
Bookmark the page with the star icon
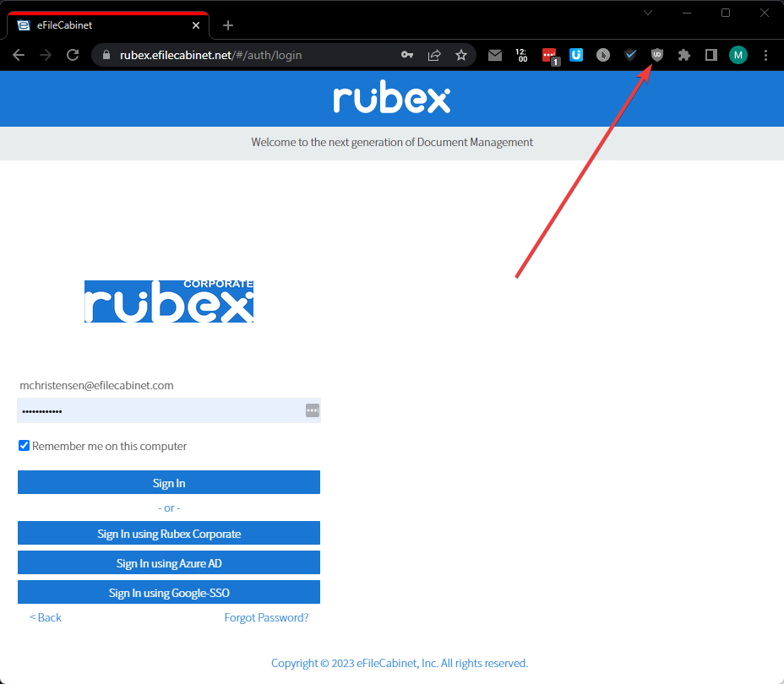click(x=461, y=55)
